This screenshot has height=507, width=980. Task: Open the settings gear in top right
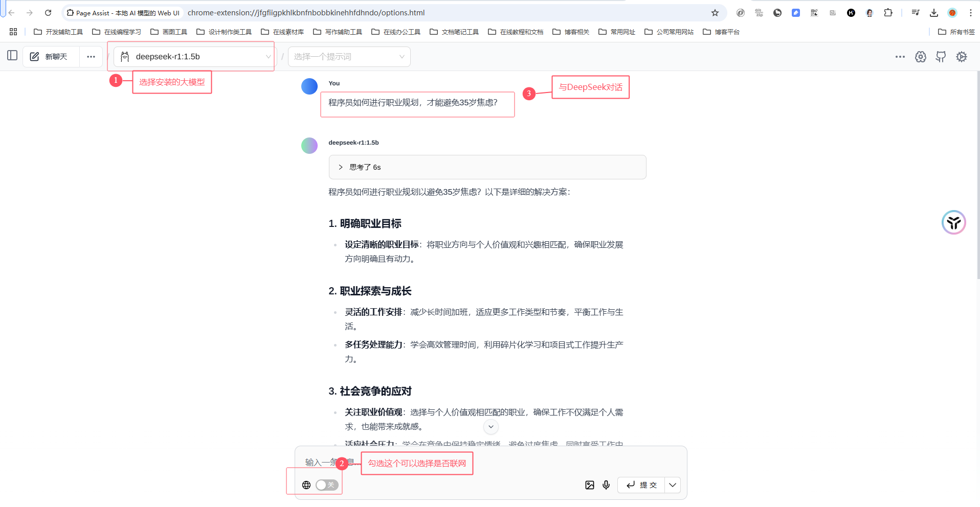pyautogui.click(x=962, y=56)
